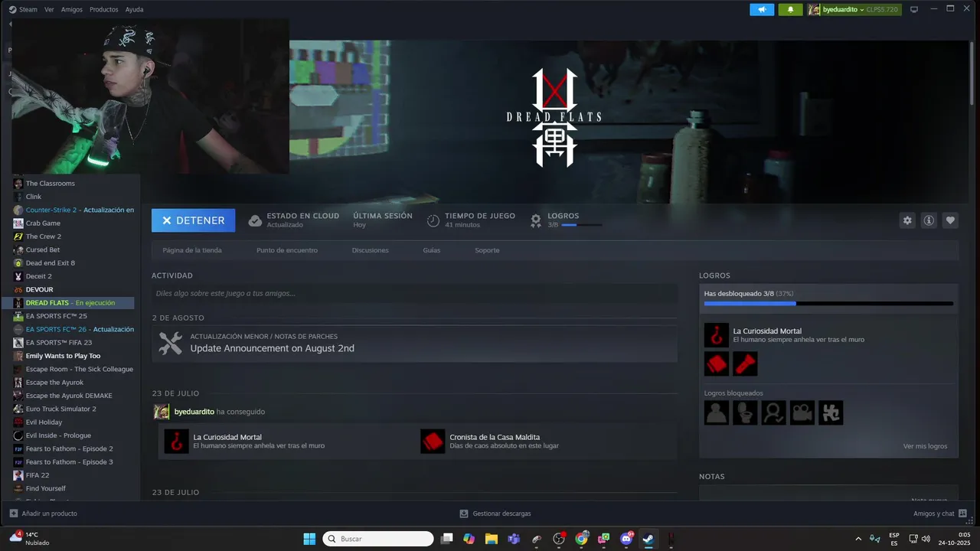980x551 pixels.
Task: Open Google Chrome from the taskbar
Action: 582,539
